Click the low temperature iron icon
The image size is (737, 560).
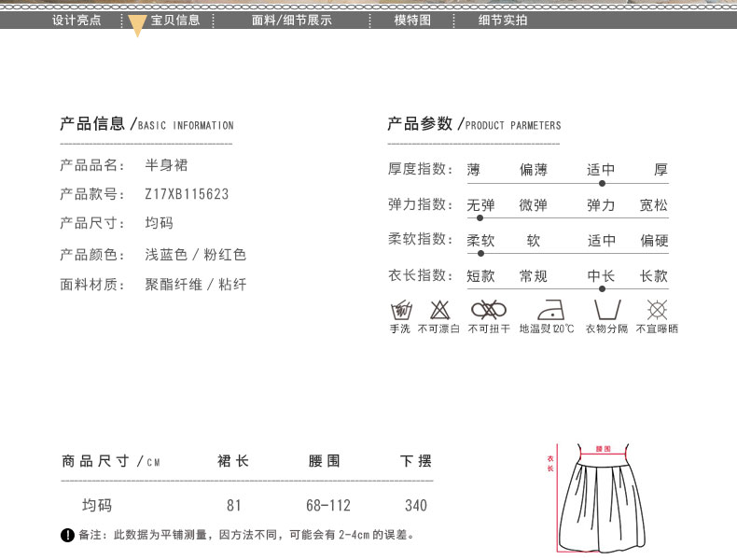pyautogui.click(x=550, y=310)
